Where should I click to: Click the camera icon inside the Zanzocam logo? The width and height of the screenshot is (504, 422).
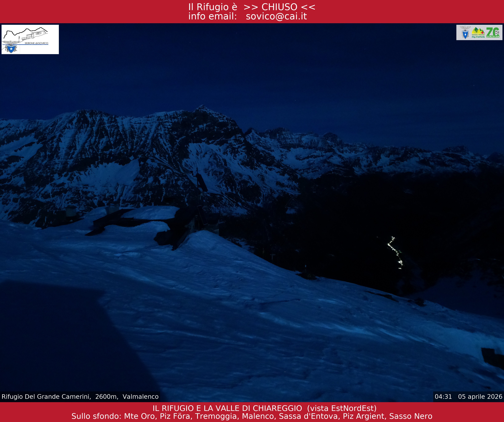pyautogui.click(x=496, y=33)
